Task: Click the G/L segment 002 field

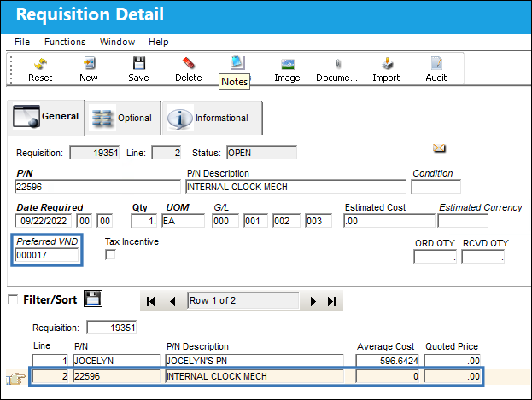Action: (286, 221)
